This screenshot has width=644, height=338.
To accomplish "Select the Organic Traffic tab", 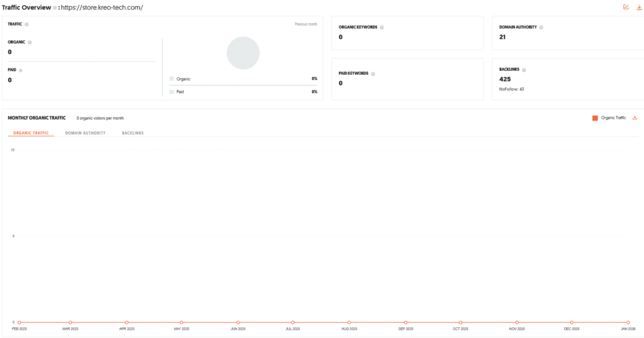I will click(31, 133).
